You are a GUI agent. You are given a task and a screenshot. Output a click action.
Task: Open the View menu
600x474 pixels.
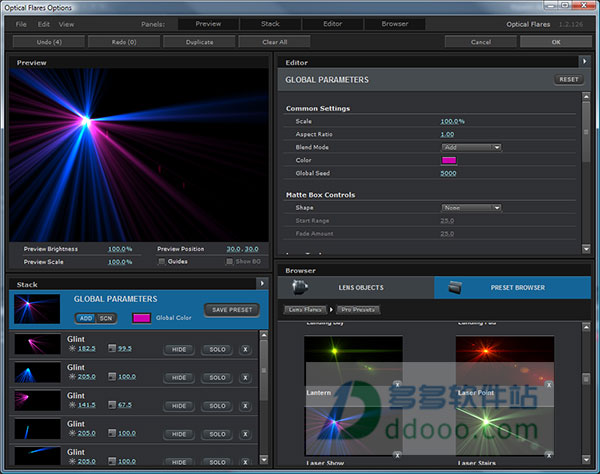pyautogui.click(x=66, y=24)
